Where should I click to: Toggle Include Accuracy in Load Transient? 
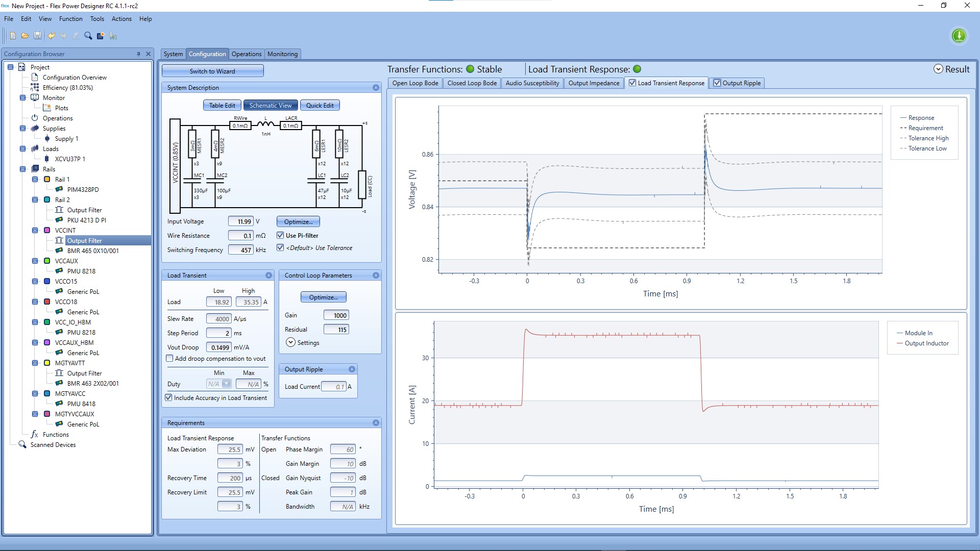pos(169,397)
